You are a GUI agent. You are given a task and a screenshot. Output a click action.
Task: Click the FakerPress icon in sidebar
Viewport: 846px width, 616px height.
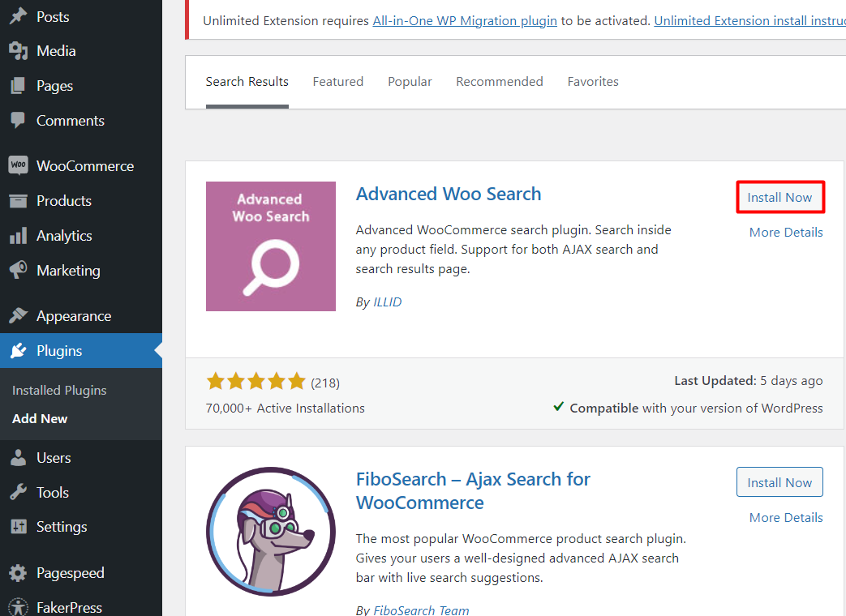coord(19,607)
